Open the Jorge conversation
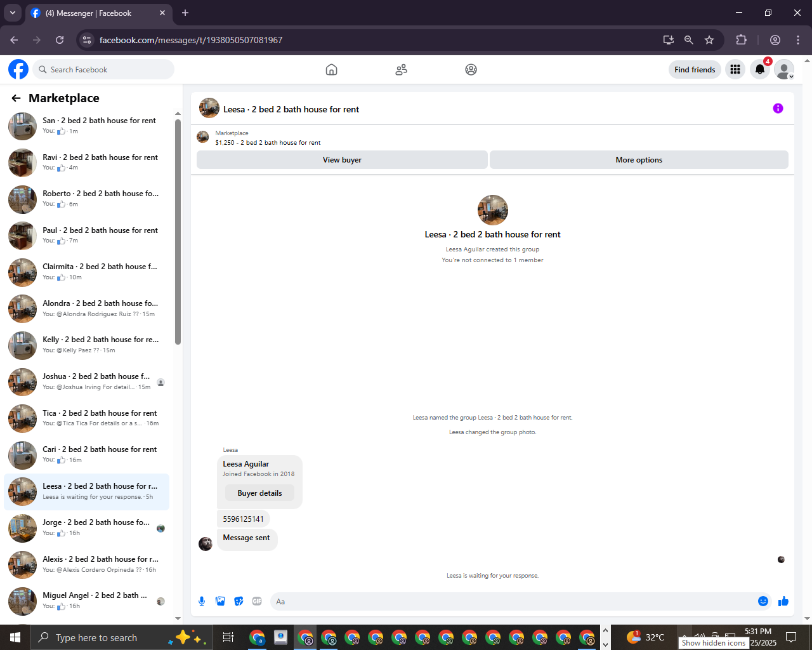Image resolution: width=812 pixels, height=650 pixels. pyautogui.click(x=87, y=528)
